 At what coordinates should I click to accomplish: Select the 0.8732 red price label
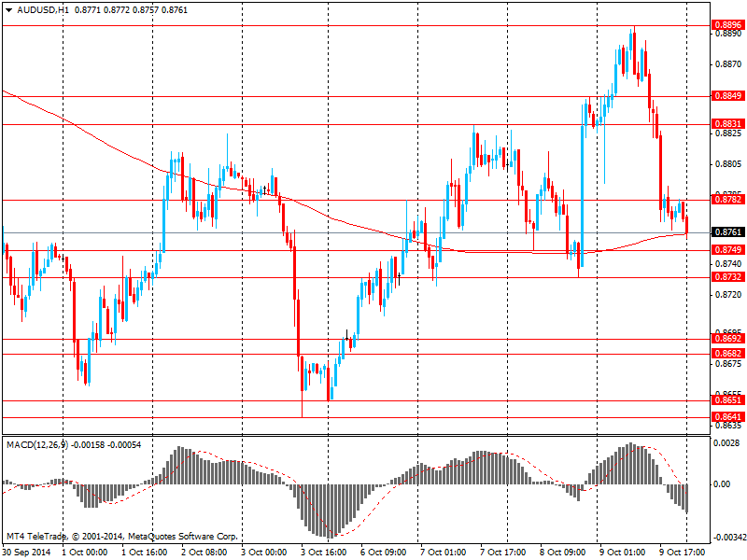pyautogui.click(x=726, y=277)
